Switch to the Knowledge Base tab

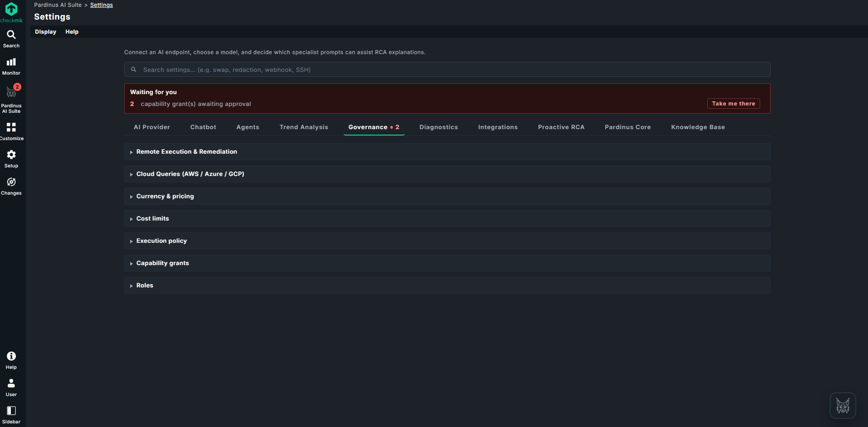(698, 127)
